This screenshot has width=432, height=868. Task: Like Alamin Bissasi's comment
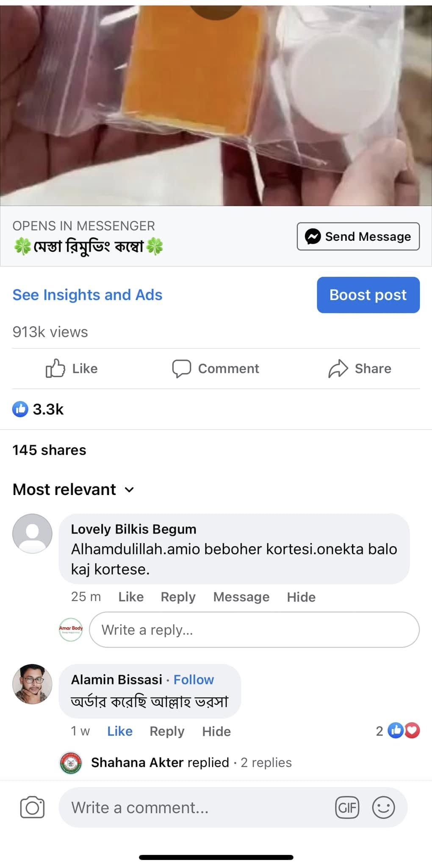pyautogui.click(x=120, y=731)
